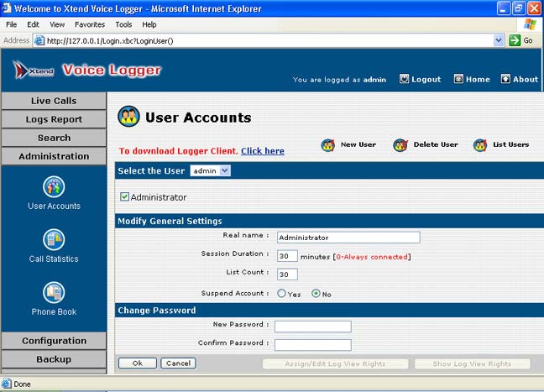Click the Internet Explorer title bar icon

tap(6, 8)
